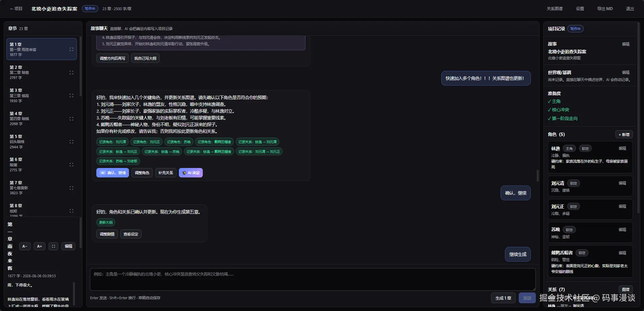Expand fullscreen icon for 第 8 章
Image resolution: width=644 pixels, height=311 pixels.
coord(71,211)
